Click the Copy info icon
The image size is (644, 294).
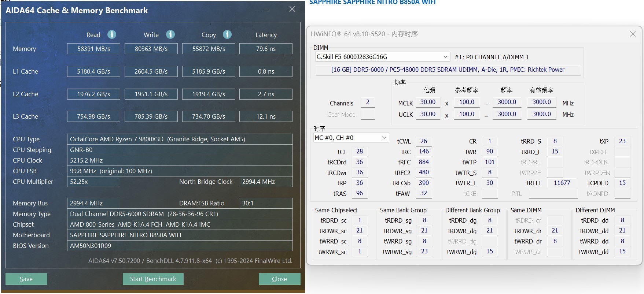(x=227, y=34)
